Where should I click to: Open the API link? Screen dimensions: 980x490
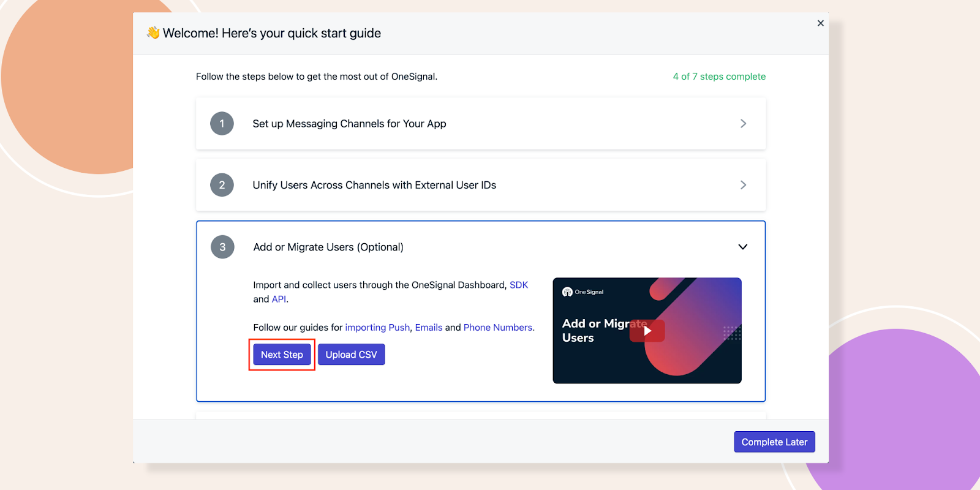pos(279,299)
